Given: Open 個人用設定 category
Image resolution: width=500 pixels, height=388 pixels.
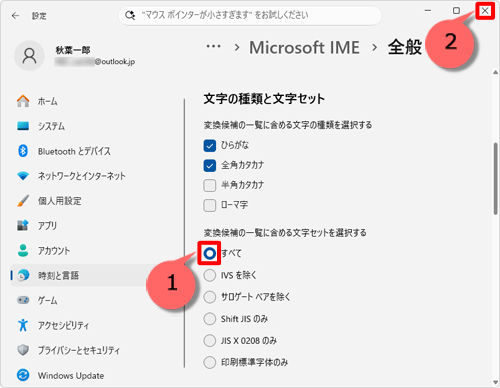Looking at the screenshot, I should pyautogui.click(x=59, y=201).
